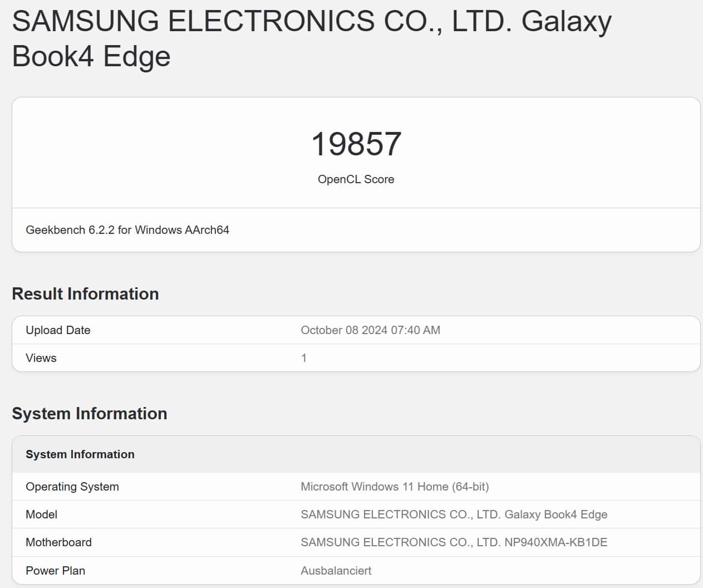The image size is (703, 588).
Task: Select the Motherboard row label
Action: pyautogui.click(x=58, y=542)
